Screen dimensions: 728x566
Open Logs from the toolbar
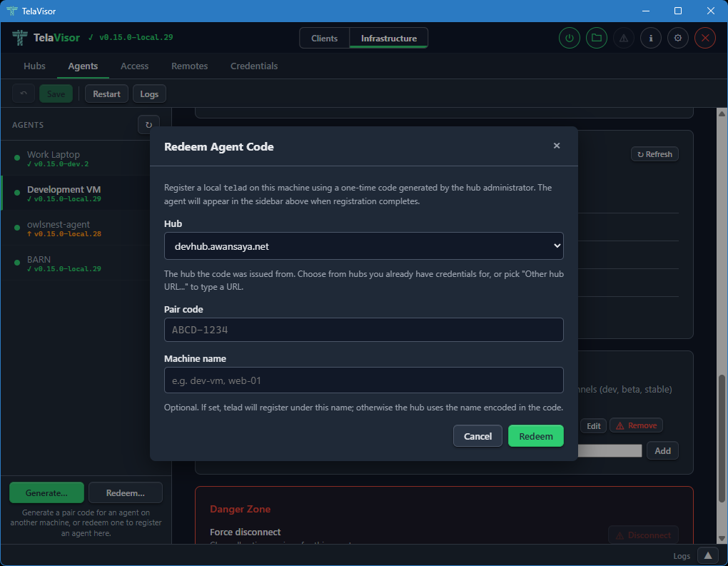149,94
